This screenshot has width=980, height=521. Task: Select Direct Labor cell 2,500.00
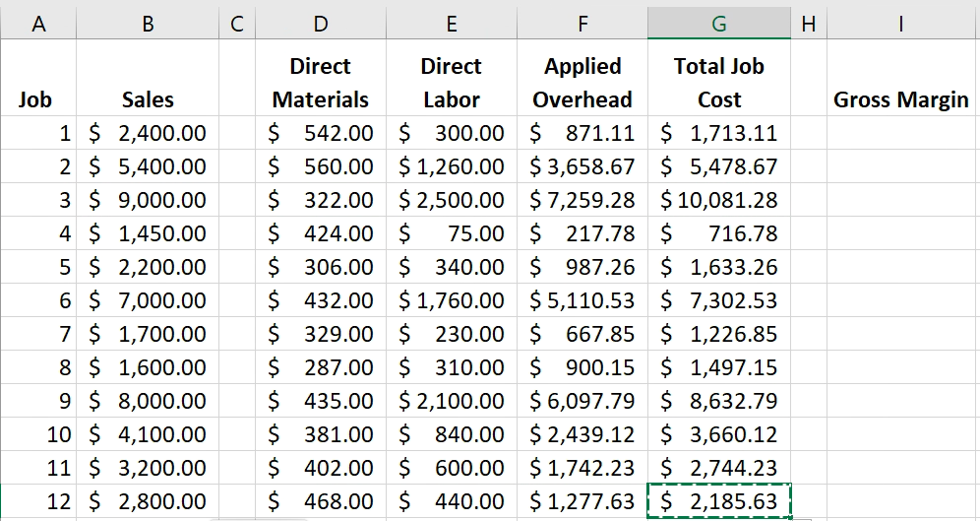click(452, 200)
